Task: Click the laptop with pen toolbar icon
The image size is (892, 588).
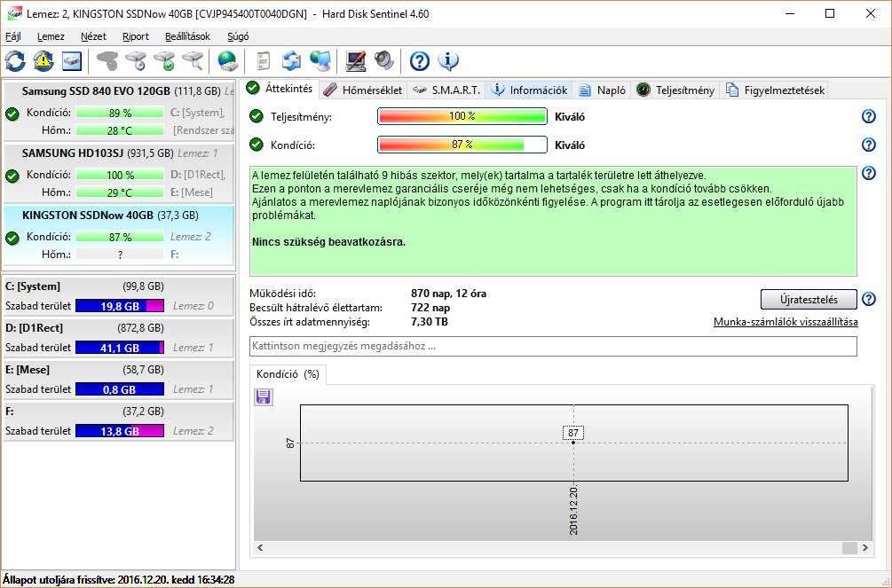Action: tap(356, 61)
